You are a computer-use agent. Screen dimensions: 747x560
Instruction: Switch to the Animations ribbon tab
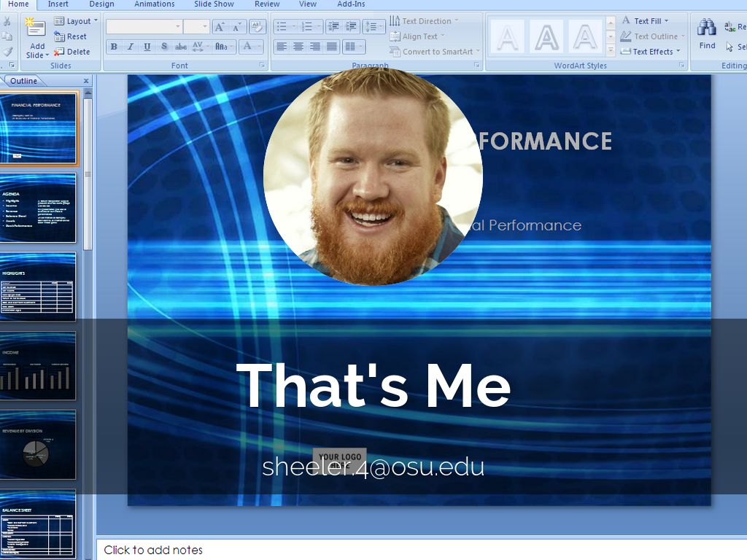tap(155, 4)
